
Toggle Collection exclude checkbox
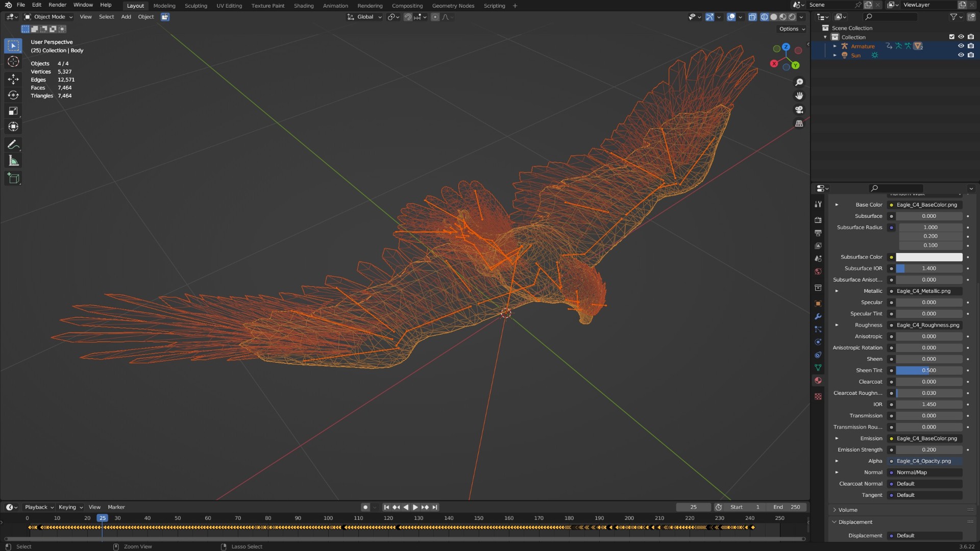951,37
